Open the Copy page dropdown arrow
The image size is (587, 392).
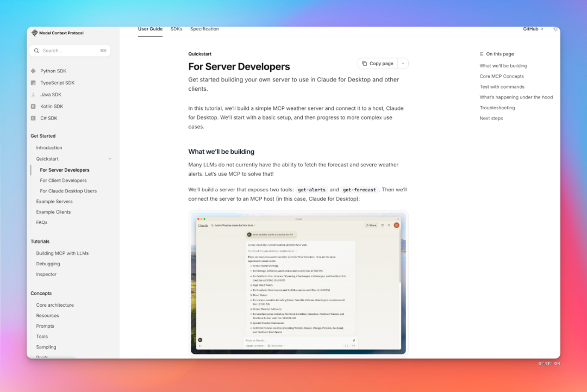coord(403,64)
